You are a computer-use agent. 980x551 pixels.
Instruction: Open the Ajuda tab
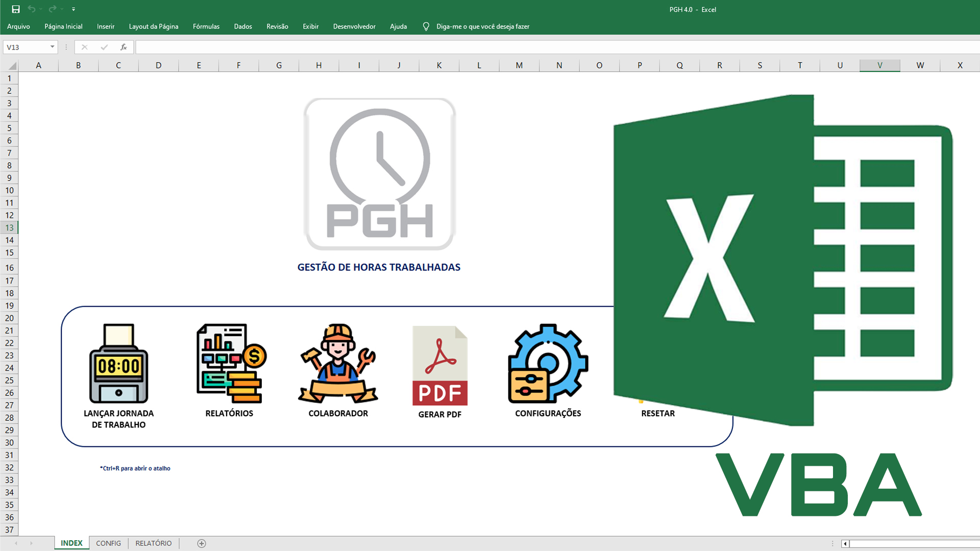(x=398, y=27)
